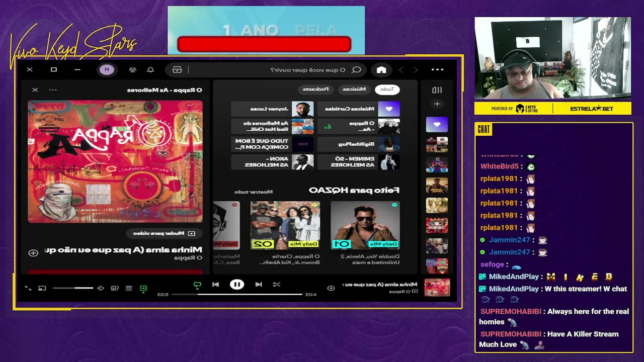Click chat message 'W this streamer! W chat'
Viewport: 644px width, 362px height.
[586, 289]
